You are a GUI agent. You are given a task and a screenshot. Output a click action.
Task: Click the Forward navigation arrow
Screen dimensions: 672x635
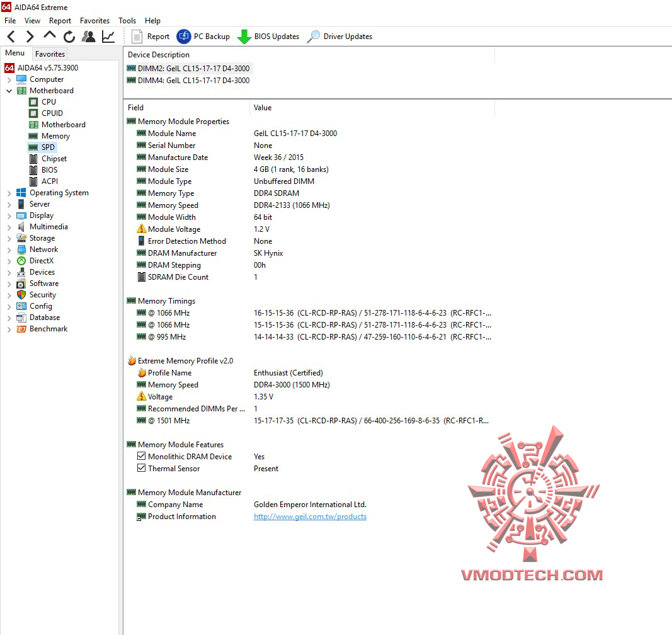[x=30, y=37]
